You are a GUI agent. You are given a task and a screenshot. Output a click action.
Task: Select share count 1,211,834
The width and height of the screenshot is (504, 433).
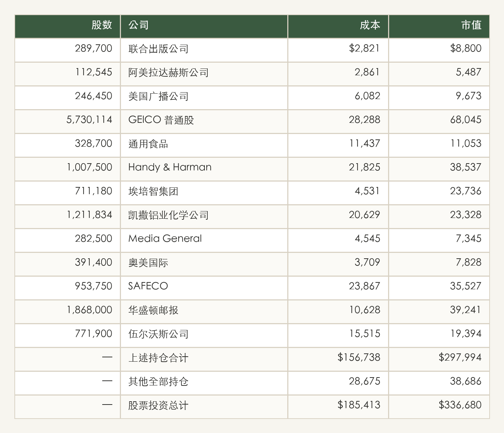pos(89,215)
